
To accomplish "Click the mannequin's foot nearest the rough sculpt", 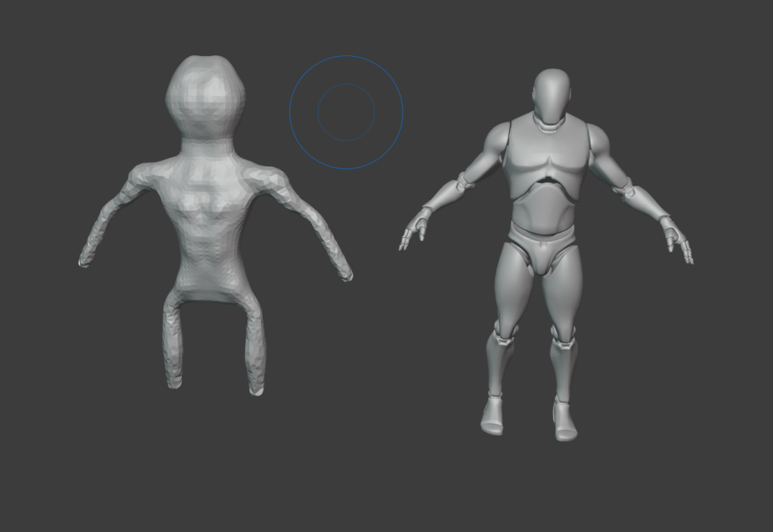I will pyautogui.click(x=493, y=415).
